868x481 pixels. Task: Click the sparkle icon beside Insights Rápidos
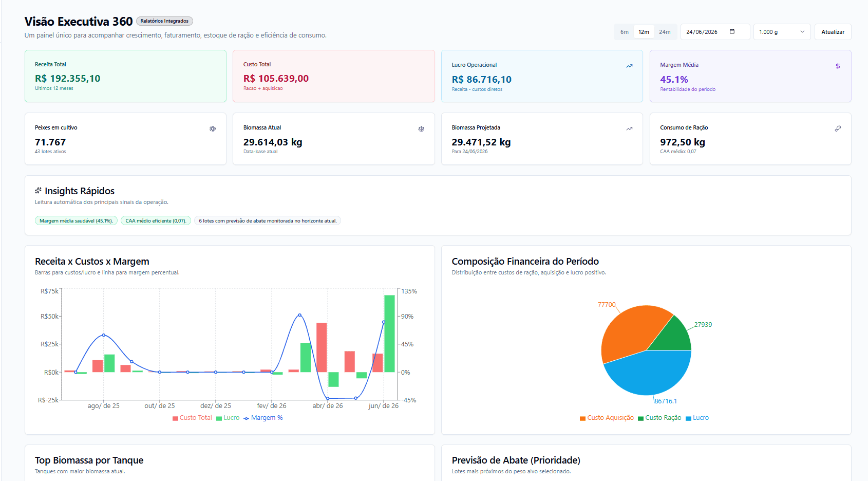(x=38, y=191)
